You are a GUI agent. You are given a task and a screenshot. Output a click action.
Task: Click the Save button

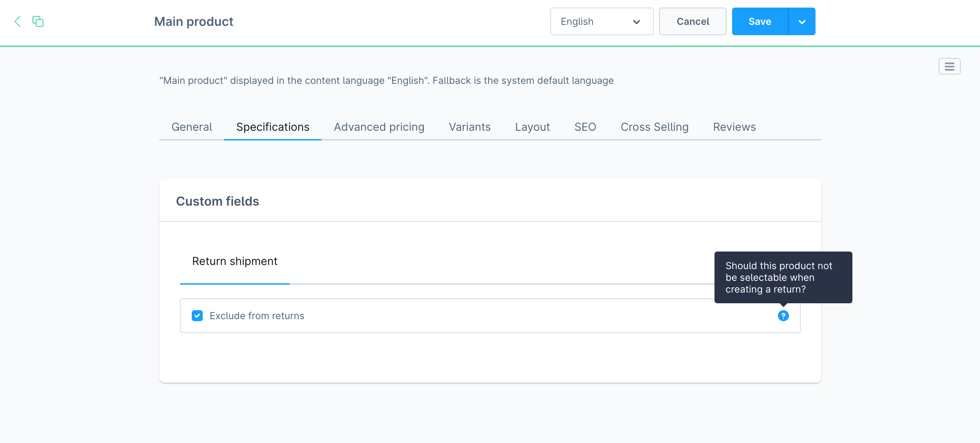[760, 22]
